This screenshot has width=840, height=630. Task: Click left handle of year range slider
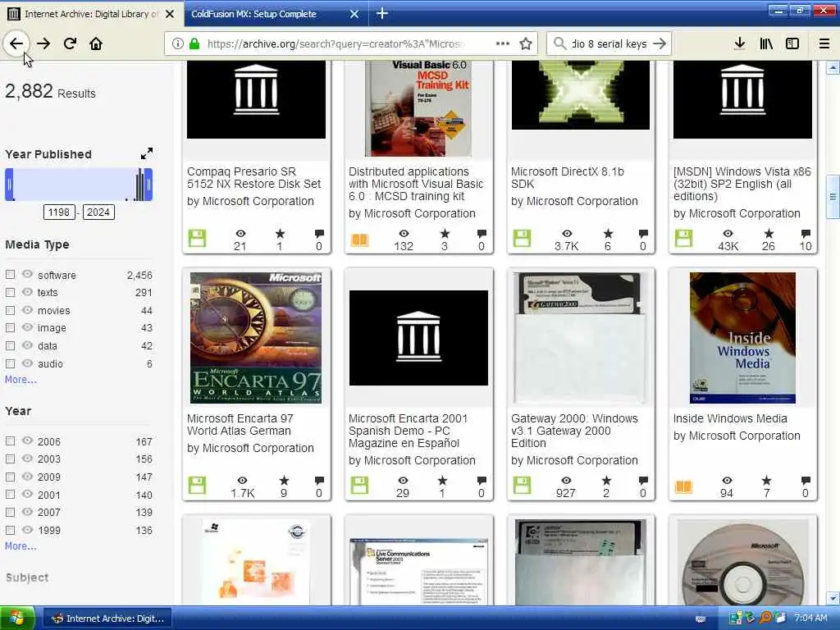(9, 185)
